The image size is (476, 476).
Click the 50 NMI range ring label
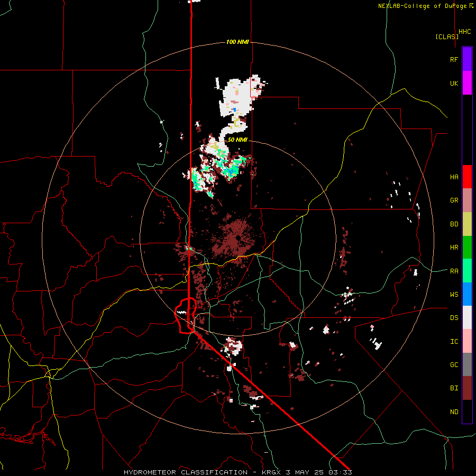pyautogui.click(x=237, y=140)
